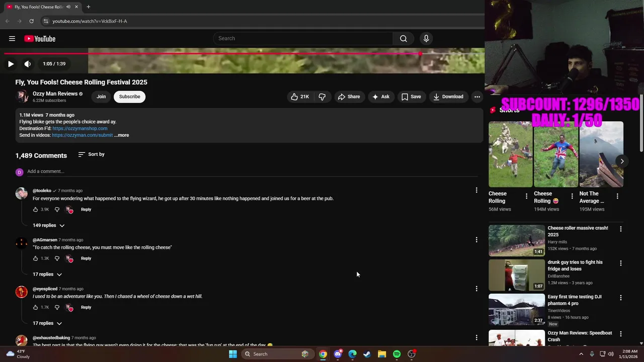Switch to the Fly, You Fools! tab
The width and height of the screenshot is (644, 362).
click(39, 7)
